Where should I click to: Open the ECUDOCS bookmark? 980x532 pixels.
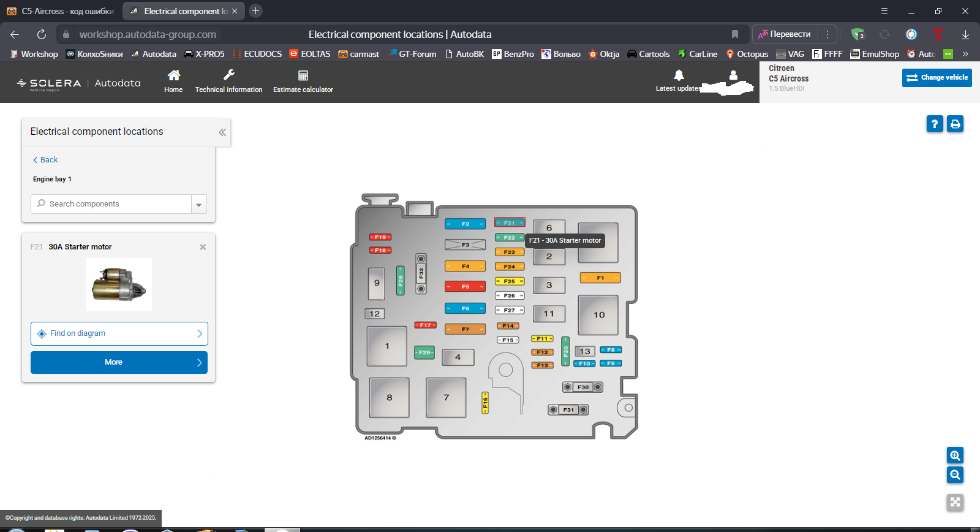[257, 54]
